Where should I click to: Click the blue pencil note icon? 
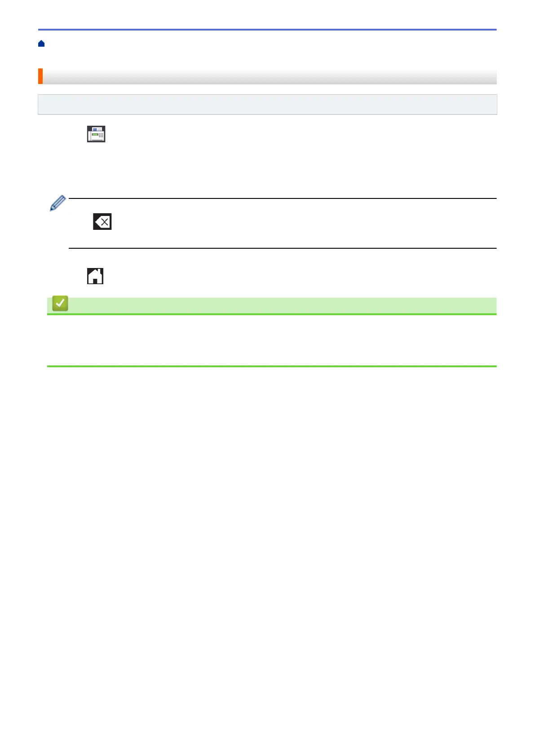[x=57, y=203]
